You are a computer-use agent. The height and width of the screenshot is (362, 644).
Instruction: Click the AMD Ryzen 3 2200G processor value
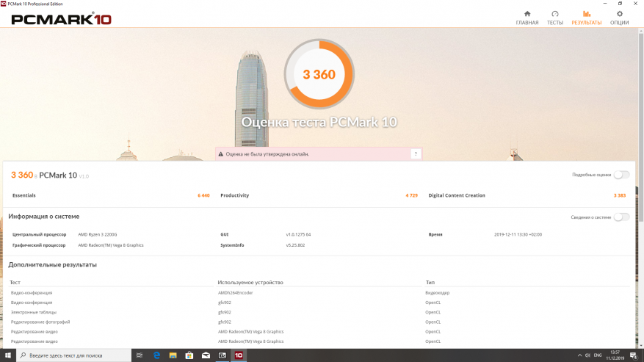point(98,235)
